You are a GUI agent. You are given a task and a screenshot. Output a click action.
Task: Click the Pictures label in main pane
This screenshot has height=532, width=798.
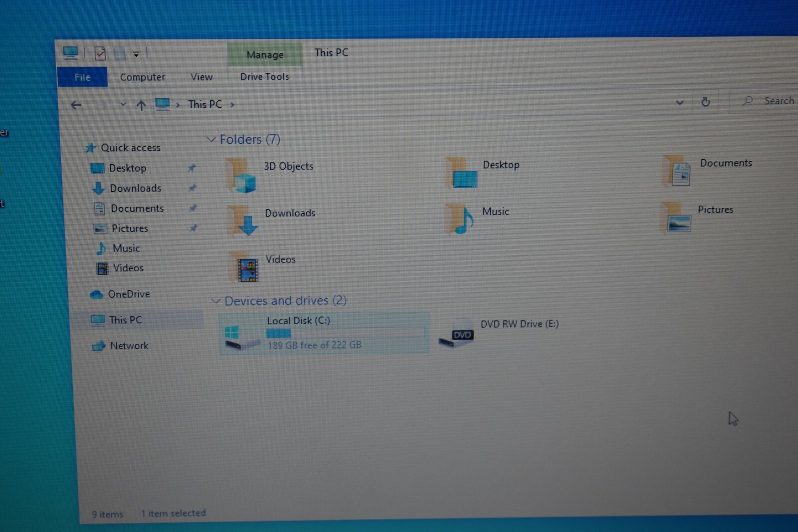715,209
